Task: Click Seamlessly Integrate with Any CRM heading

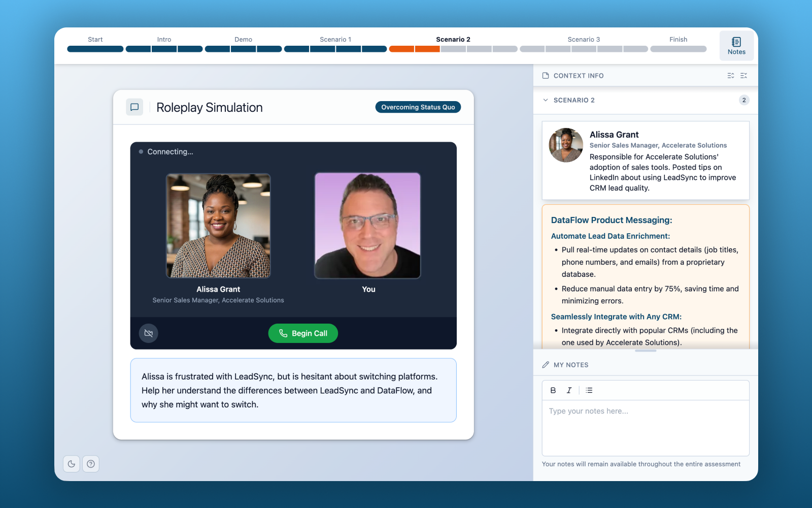Action: 616,316
